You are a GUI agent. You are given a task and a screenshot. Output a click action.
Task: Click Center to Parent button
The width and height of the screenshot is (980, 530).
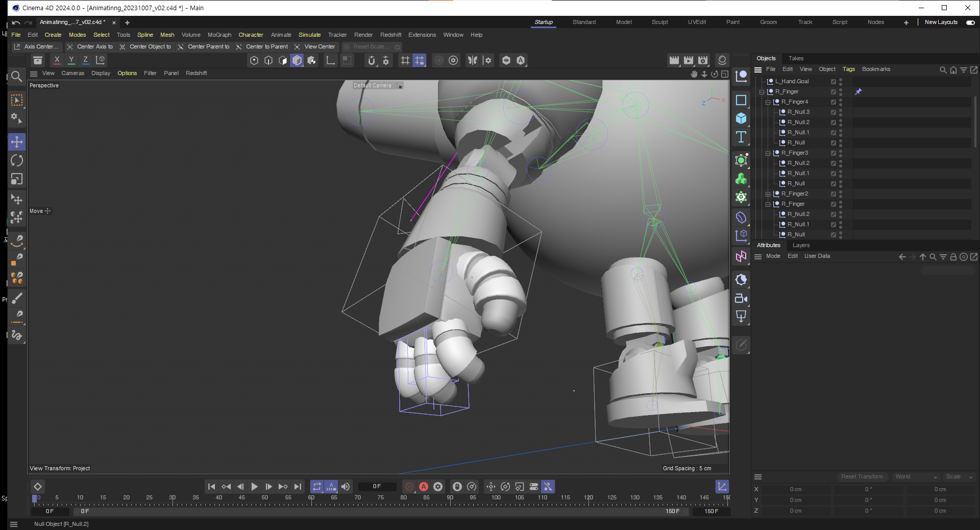pos(262,46)
